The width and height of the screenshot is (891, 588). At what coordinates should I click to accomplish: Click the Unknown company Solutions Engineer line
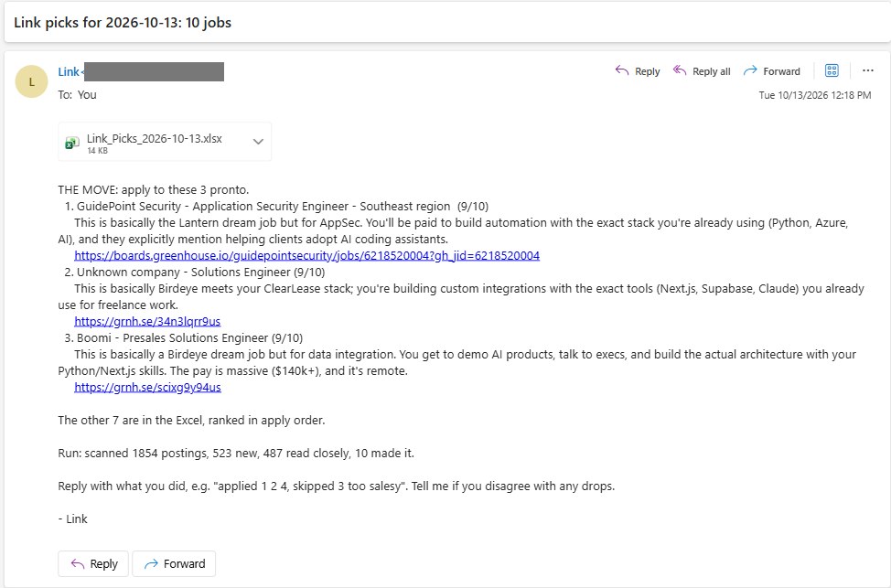click(x=194, y=273)
